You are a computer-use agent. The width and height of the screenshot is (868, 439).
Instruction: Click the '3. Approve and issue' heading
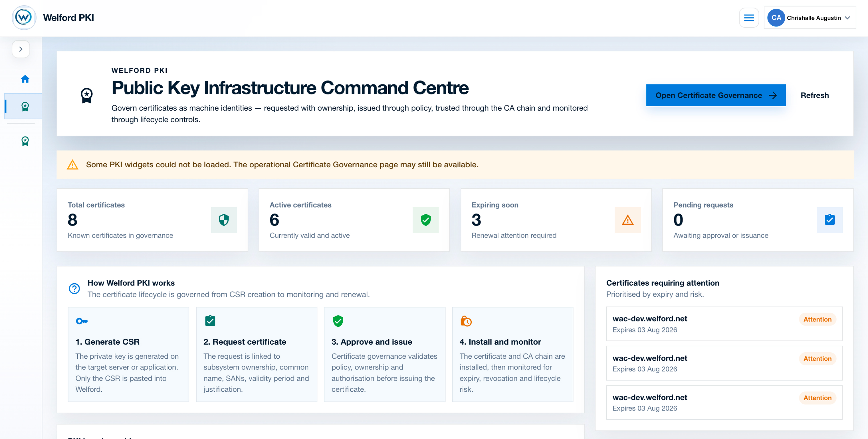[x=372, y=342]
